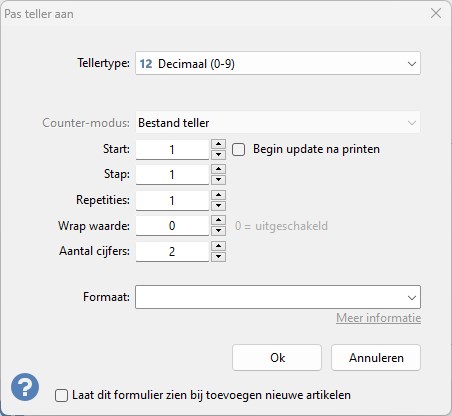Image resolution: width=452 pixels, height=416 pixels.
Task: Expand the Formaat combo box
Action: [x=278, y=297]
